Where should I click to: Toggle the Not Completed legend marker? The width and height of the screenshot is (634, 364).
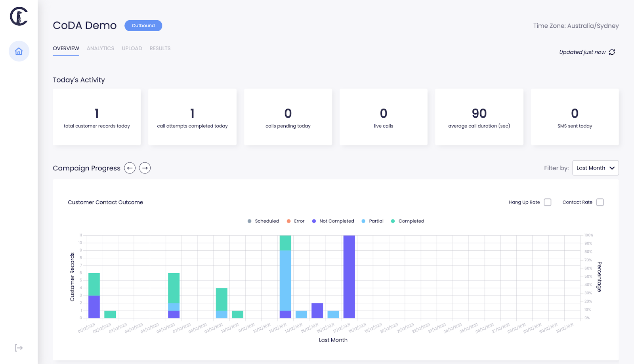point(314,221)
